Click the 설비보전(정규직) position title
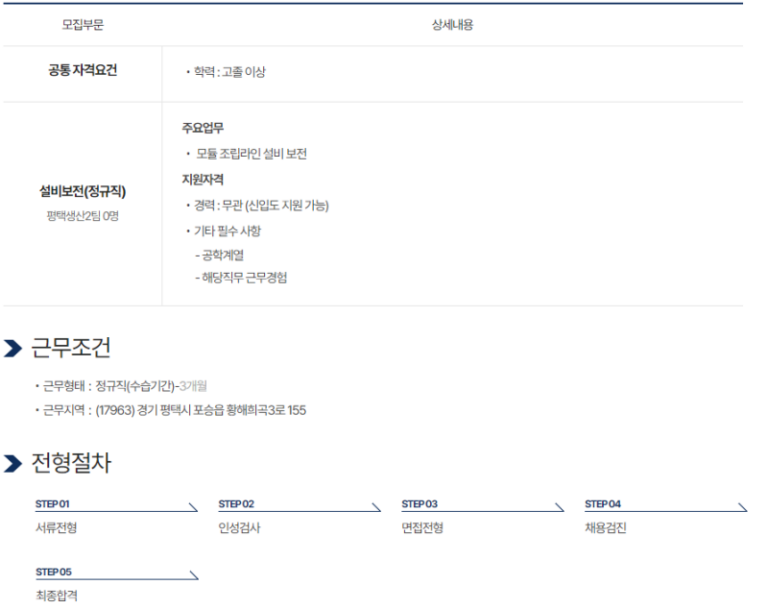 (x=82, y=191)
